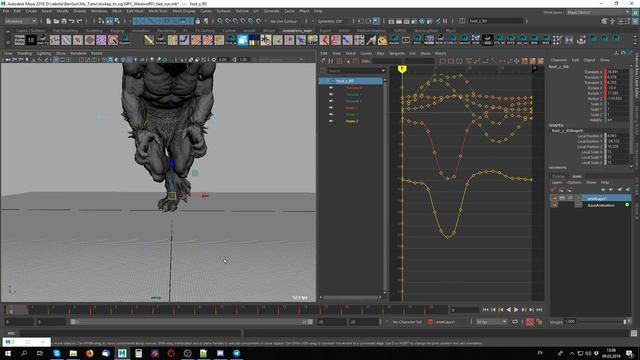
Task: Open Graph Editor Curves menu
Action: click(x=366, y=53)
